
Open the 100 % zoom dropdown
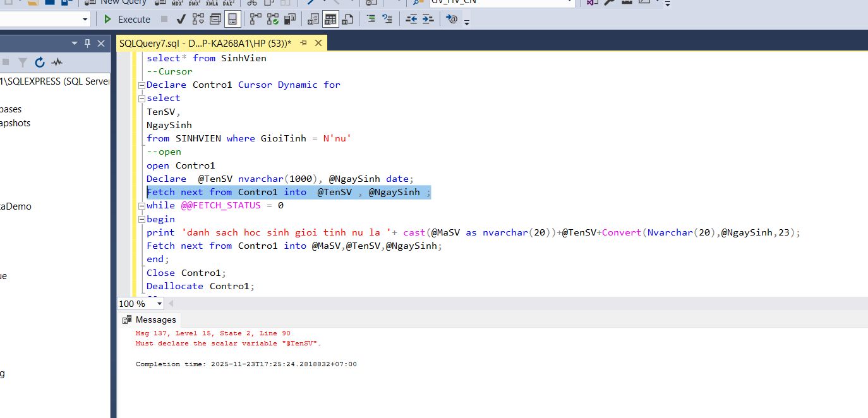pos(159,304)
